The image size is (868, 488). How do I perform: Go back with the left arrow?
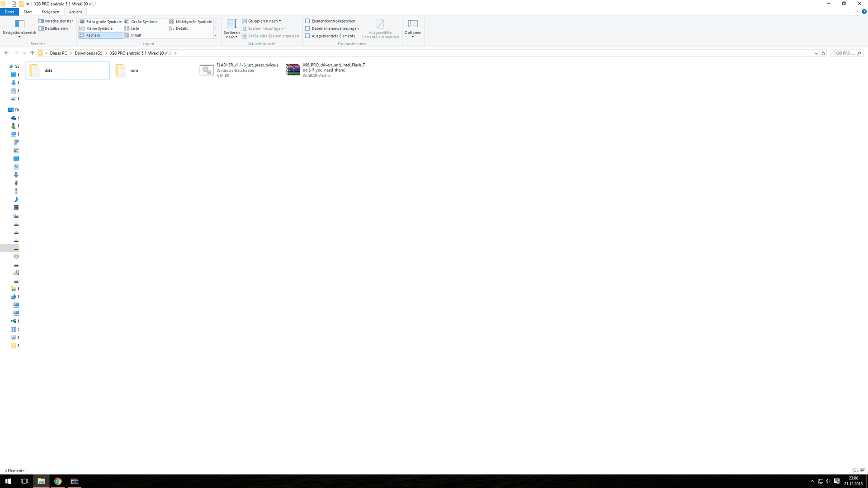tap(6, 53)
